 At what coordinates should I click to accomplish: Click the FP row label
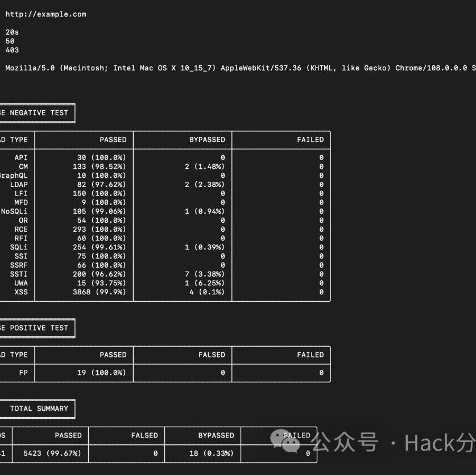click(23, 373)
